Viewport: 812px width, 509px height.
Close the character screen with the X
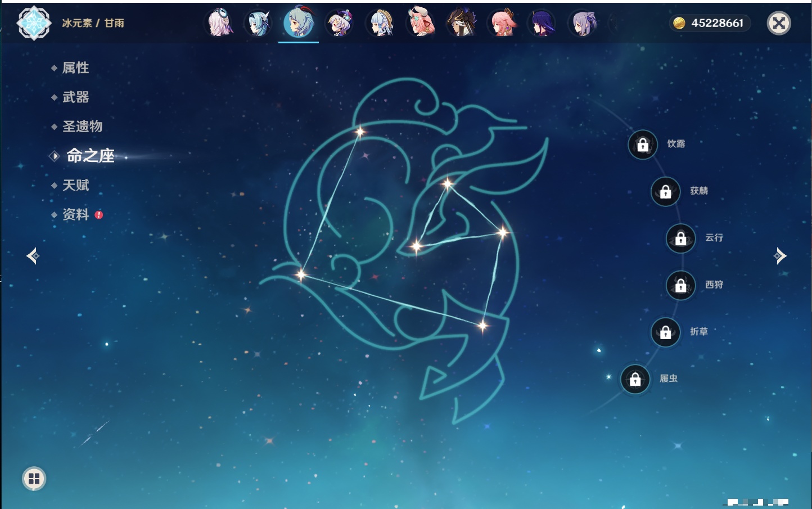pyautogui.click(x=779, y=23)
